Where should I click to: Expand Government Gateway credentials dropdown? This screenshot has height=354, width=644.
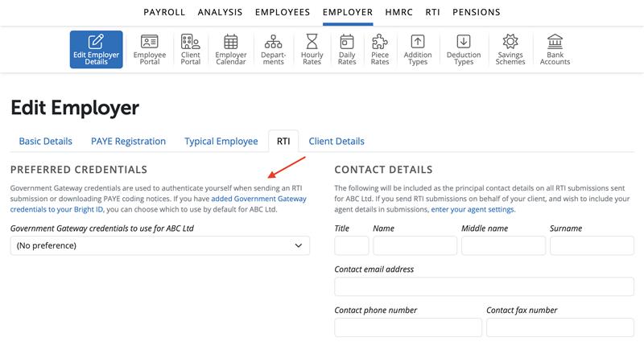pos(159,245)
